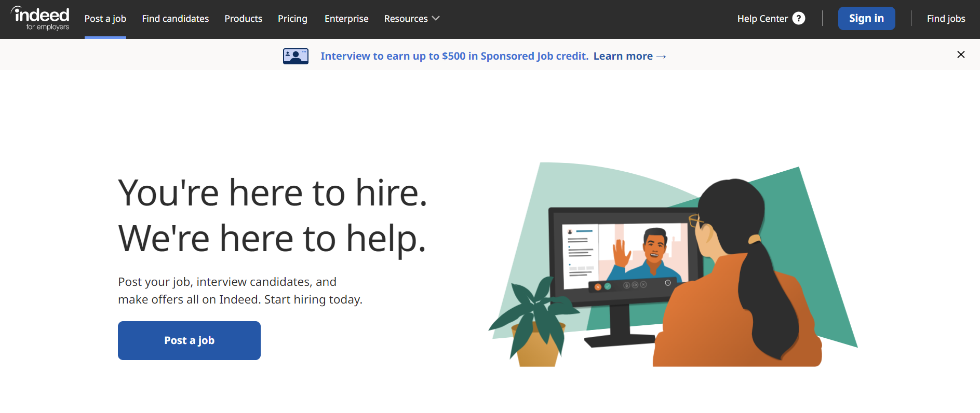Click the video interview hero illustration
Image resolution: width=980 pixels, height=413 pixels.
tap(673, 265)
